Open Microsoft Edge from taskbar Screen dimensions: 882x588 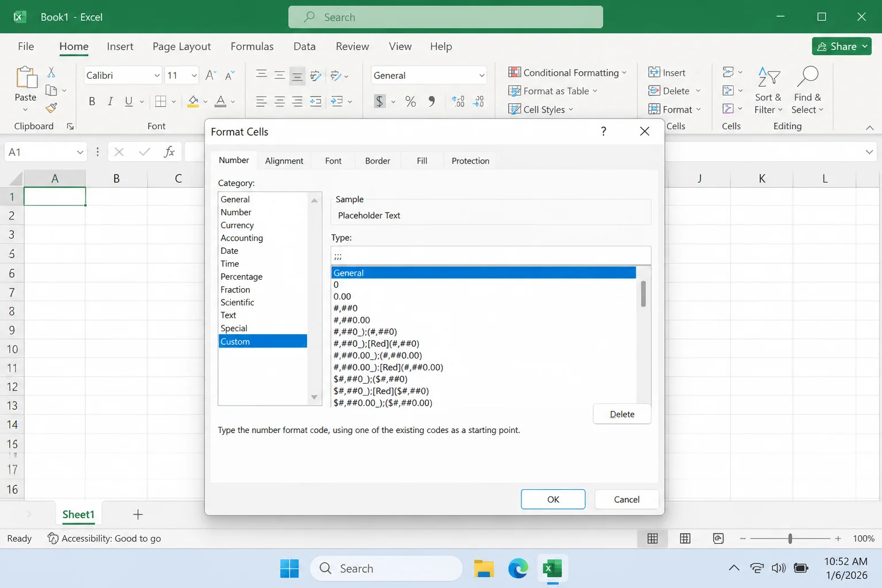(x=518, y=568)
